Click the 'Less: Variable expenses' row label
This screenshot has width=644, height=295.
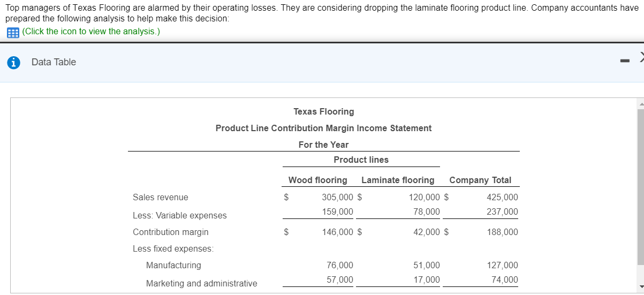tap(179, 215)
